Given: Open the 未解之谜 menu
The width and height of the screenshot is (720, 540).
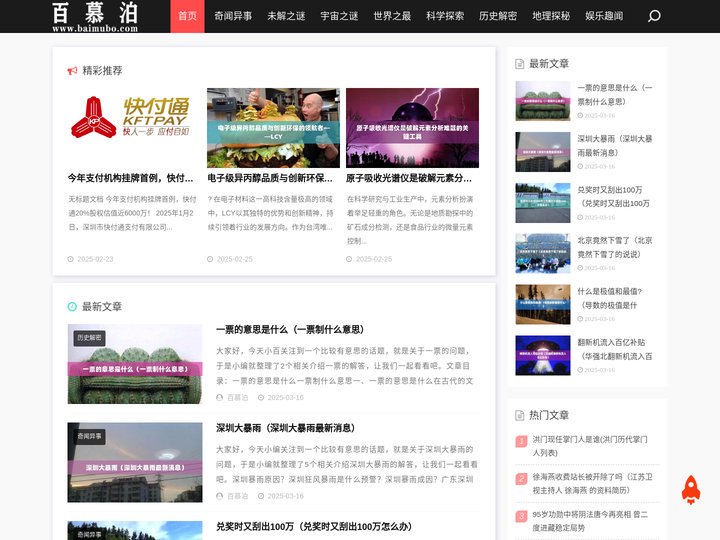Looking at the screenshot, I should pos(286,16).
